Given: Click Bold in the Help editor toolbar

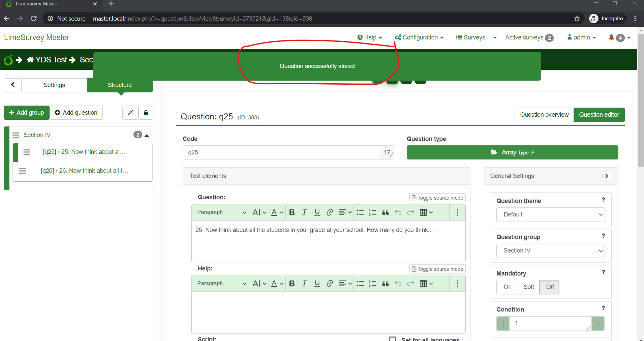Looking at the screenshot, I should pyautogui.click(x=292, y=283).
